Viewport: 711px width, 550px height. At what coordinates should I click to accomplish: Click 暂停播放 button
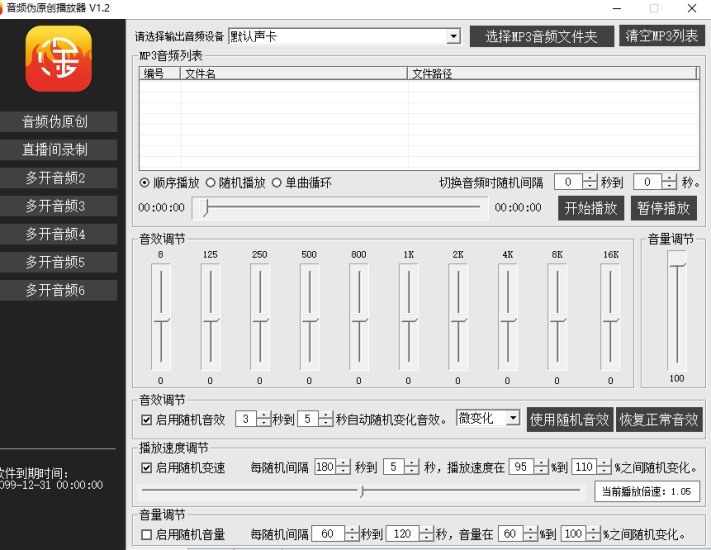[663, 208]
